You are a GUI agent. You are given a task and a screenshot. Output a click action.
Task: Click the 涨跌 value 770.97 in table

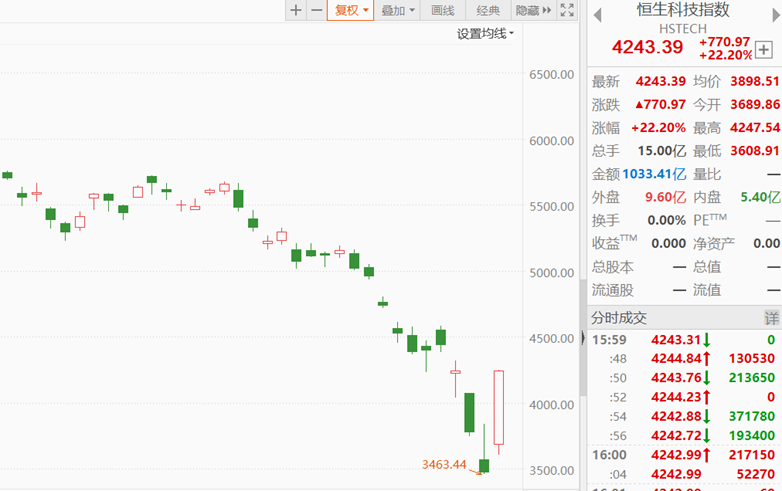[660, 104]
